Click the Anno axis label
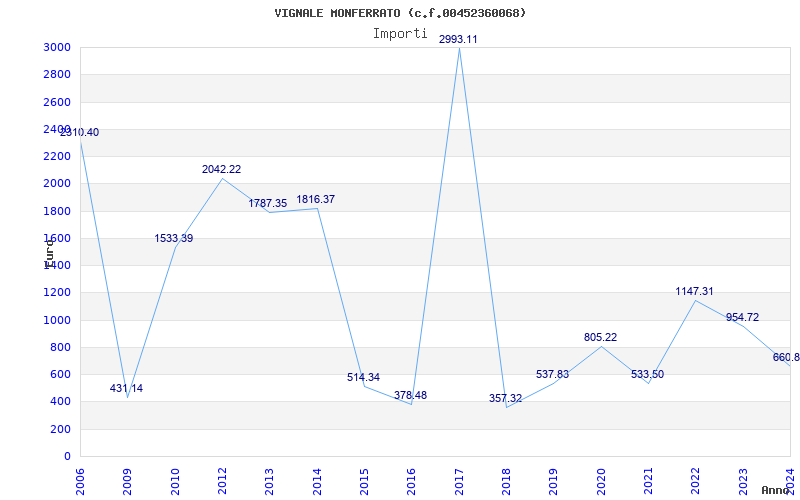This screenshot has width=800, height=500. point(775,490)
